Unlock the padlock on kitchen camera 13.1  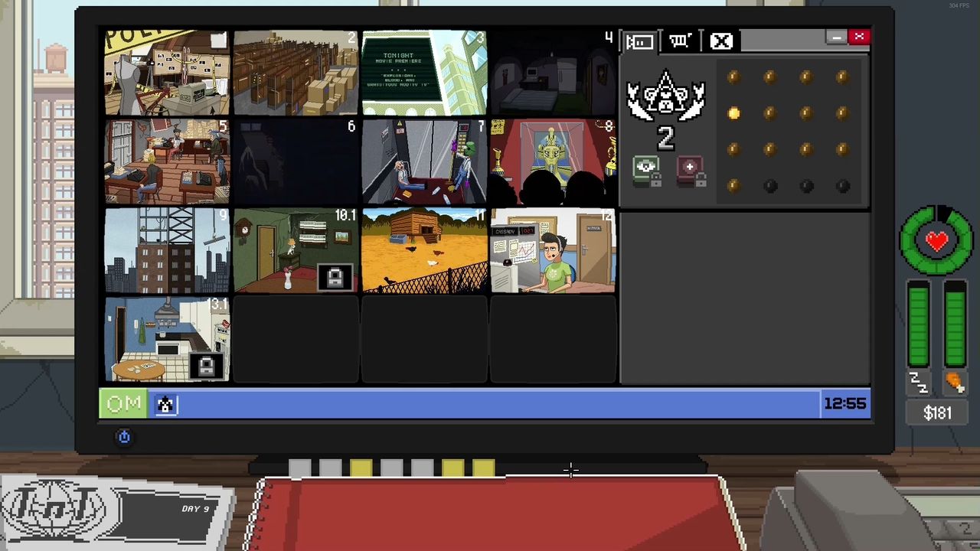tap(207, 367)
